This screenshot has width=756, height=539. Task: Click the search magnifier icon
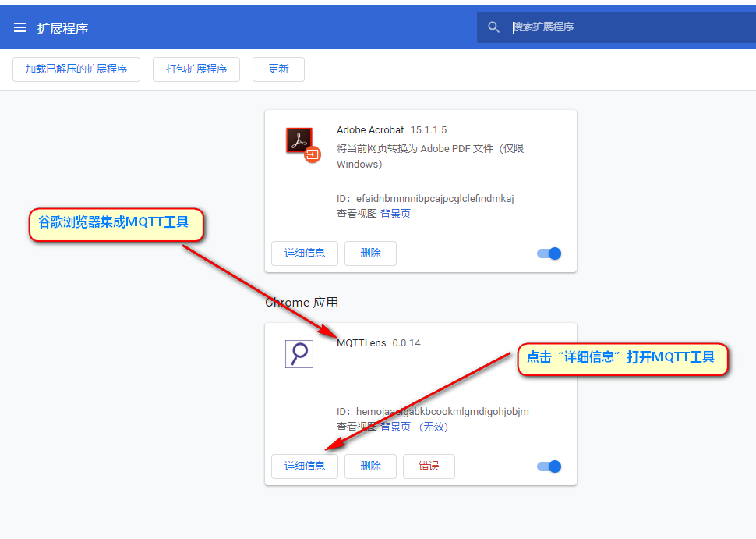pos(493,27)
